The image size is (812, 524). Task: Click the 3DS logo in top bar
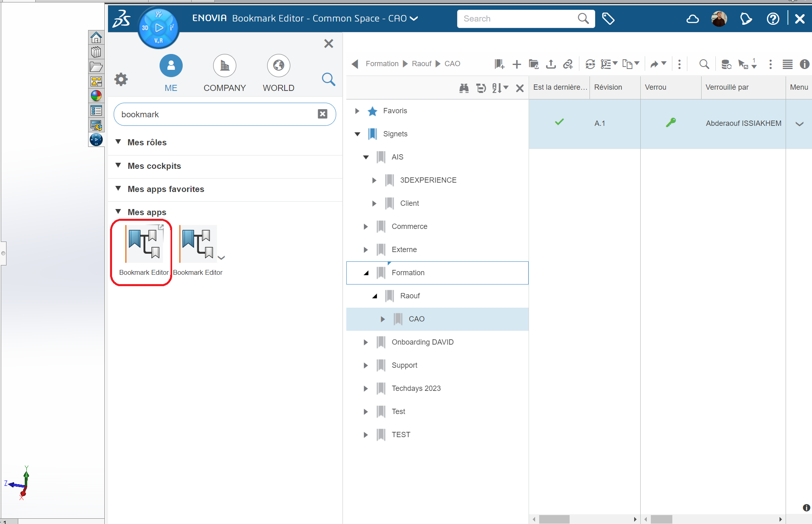[x=121, y=19]
